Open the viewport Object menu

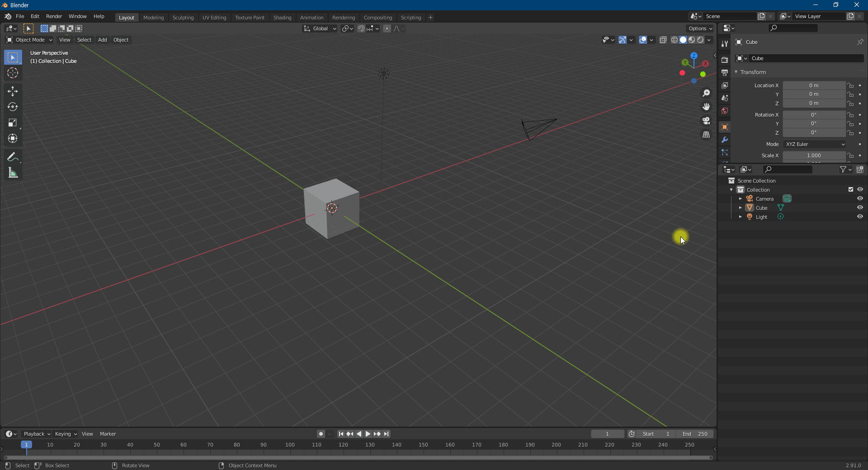coord(121,40)
